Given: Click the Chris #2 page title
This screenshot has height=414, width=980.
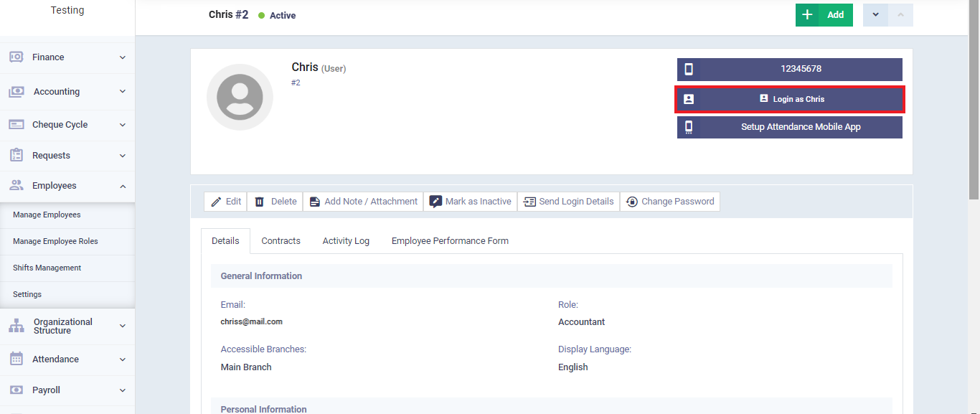Looking at the screenshot, I should tap(228, 14).
